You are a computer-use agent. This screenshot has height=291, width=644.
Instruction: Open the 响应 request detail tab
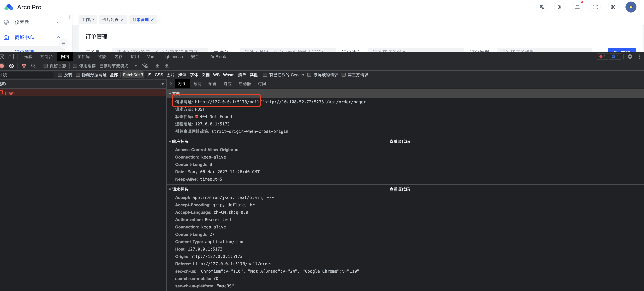tap(227, 84)
